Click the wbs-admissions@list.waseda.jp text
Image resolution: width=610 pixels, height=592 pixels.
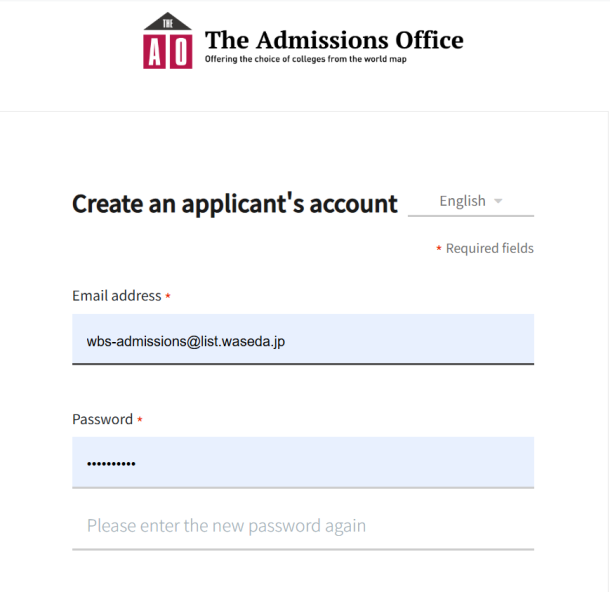(186, 342)
